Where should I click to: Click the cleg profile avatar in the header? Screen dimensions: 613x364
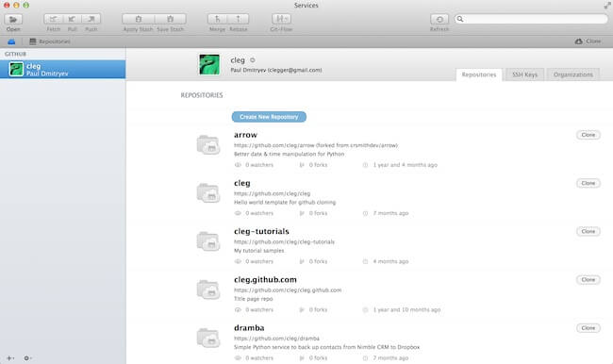pos(209,64)
